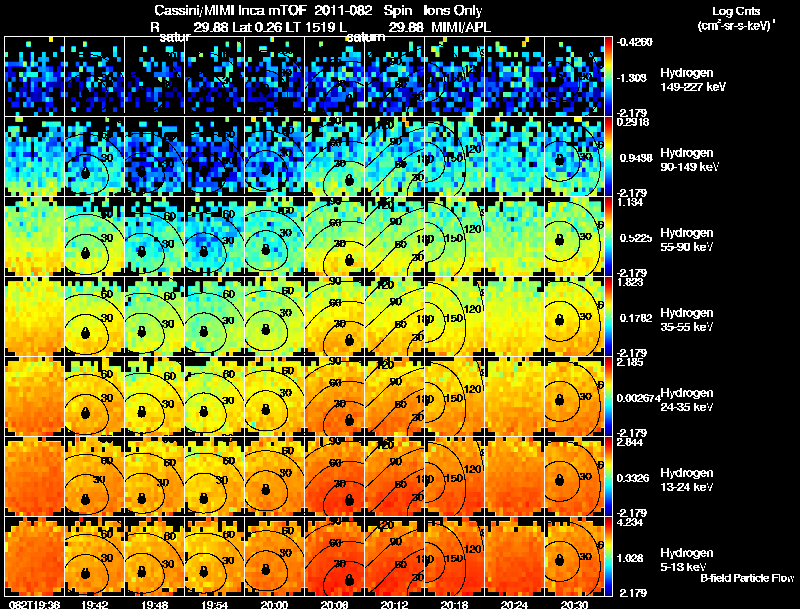Image resolution: width=800 pixels, height=609 pixels.
Task: Click the 20:24 time axis label
Action: click(x=514, y=604)
